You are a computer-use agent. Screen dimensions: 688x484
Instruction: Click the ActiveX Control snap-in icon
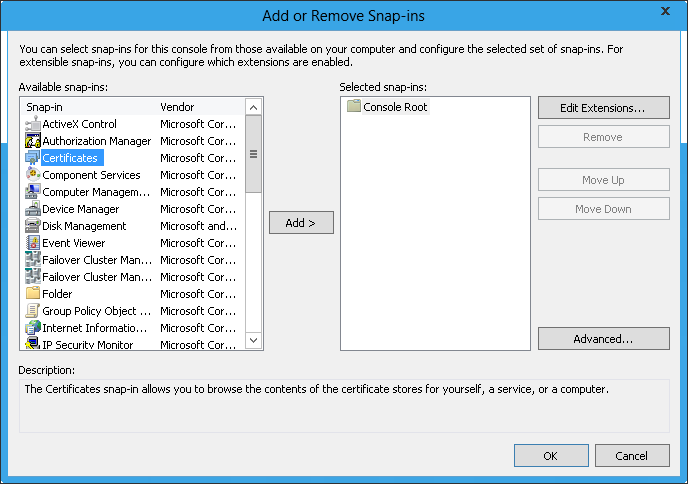coord(33,124)
